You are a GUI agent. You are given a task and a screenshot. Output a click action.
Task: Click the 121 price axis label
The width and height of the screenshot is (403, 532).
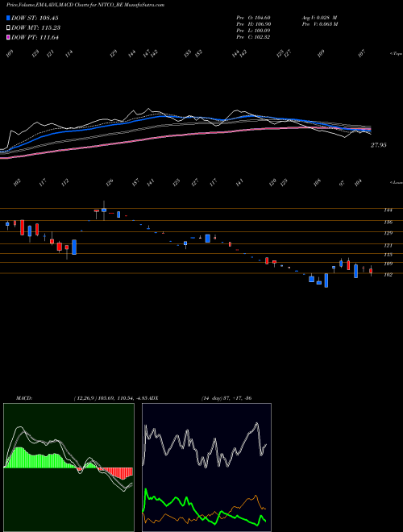point(388,246)
